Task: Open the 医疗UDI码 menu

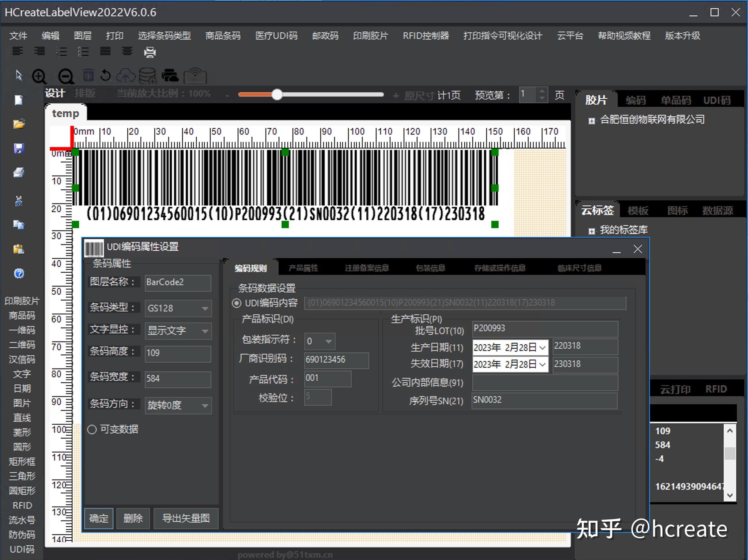Action: (276, 36)
